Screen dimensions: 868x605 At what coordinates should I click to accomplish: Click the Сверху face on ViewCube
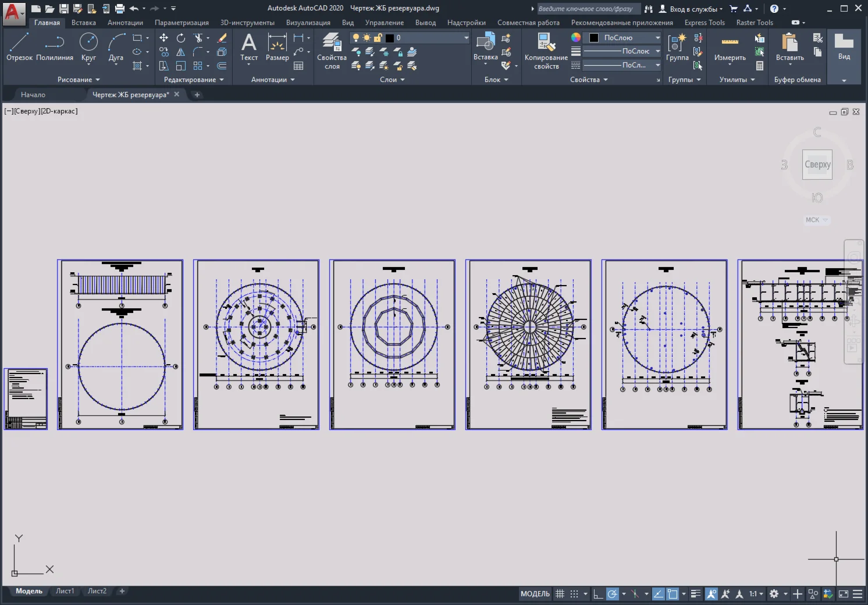pyautogui.click(x=817, y=165)
